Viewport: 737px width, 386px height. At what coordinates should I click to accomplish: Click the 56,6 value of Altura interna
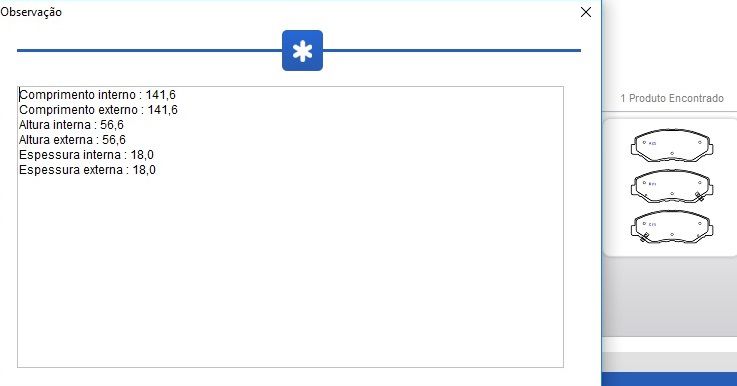[x=112, y=125]
